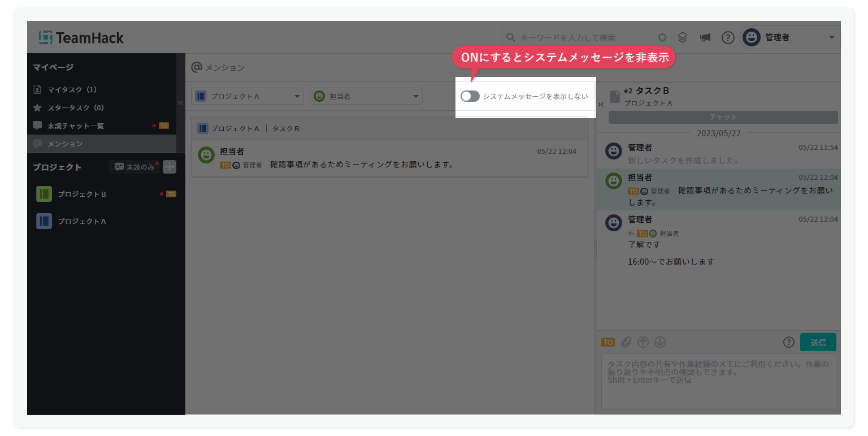Viewport: 868px width, 436px height.
Task: Click the search settings gear icon
Action: pos(662,37)
